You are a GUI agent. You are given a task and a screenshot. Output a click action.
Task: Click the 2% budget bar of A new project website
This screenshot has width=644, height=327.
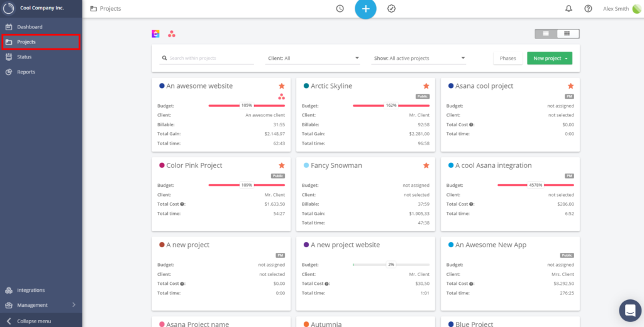pos(391,265)
